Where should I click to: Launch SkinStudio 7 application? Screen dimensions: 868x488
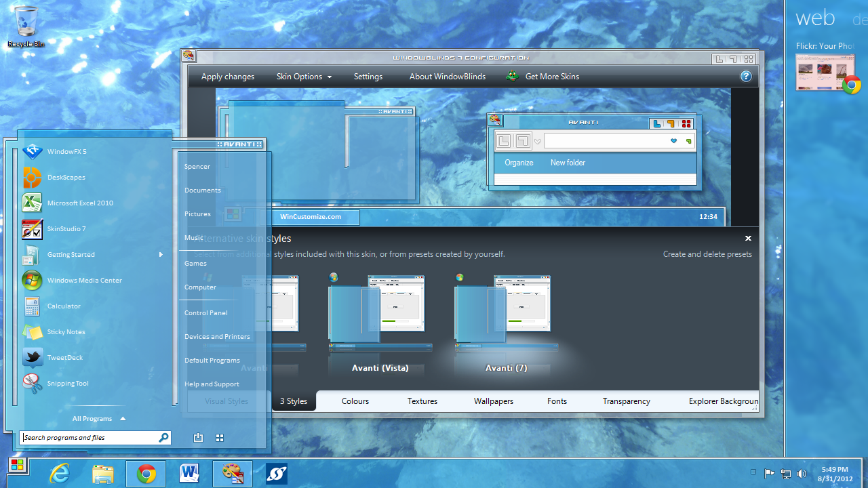coord(66,228)
